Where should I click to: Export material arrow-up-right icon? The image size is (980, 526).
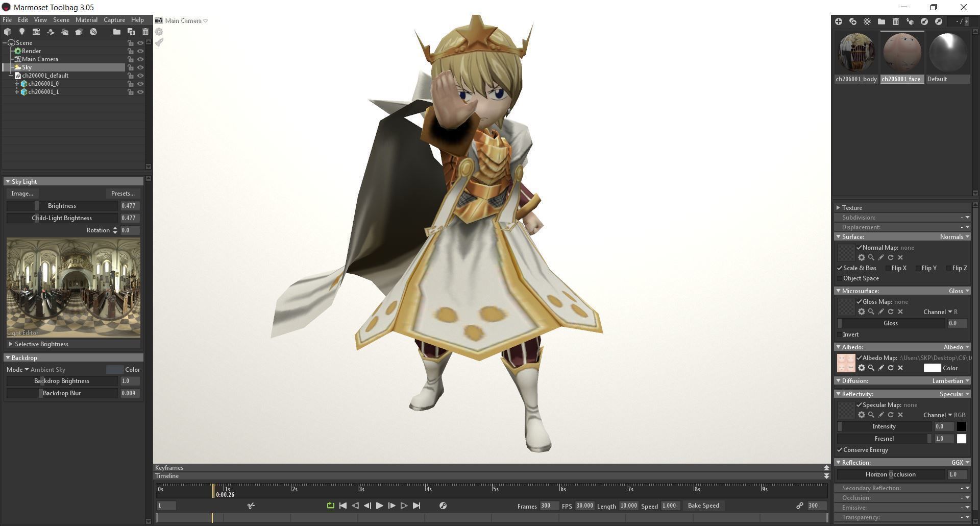[x=939, y=21]
